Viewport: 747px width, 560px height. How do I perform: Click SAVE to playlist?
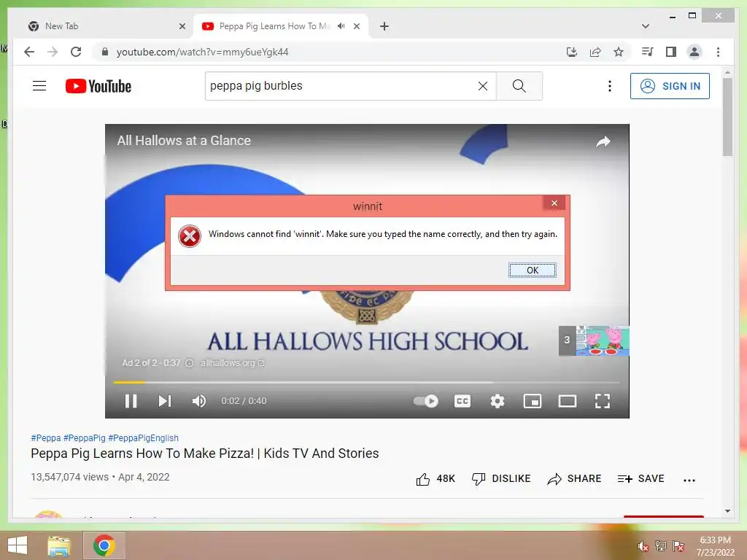640,478
